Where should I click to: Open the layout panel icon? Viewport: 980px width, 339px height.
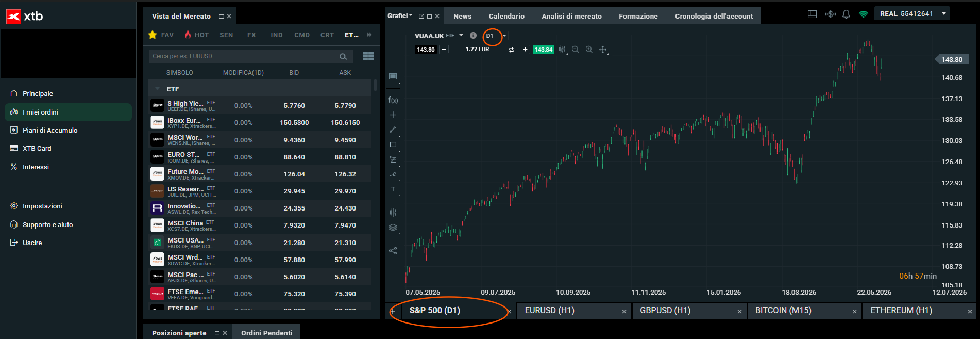coord(812,14)
